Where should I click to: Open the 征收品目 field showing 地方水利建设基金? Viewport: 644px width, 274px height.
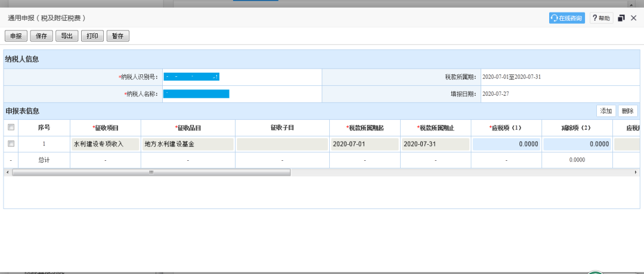point(188,144)
